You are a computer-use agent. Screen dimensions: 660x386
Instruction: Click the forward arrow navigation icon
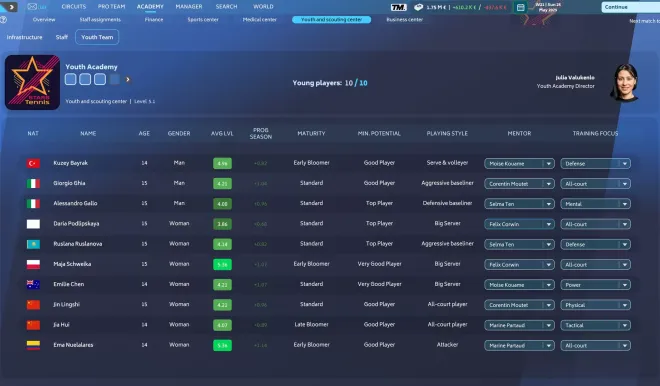click(11, 7)
